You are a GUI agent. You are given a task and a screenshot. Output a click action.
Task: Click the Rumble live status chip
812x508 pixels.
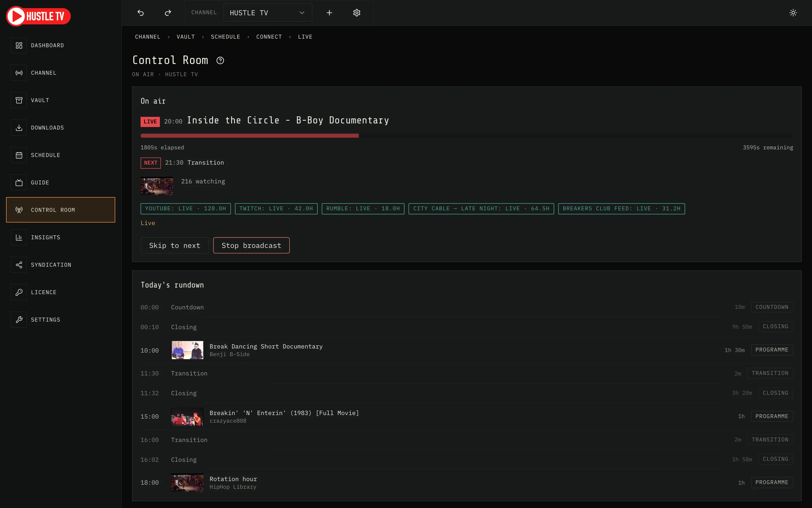[x=363, y=209]
